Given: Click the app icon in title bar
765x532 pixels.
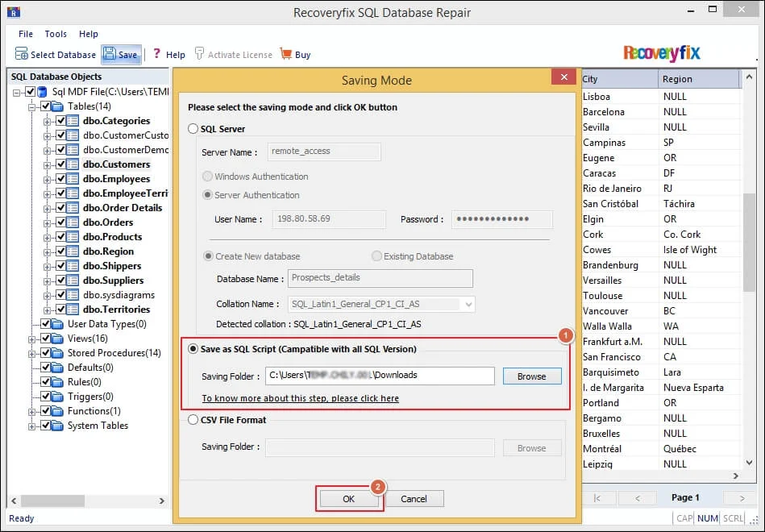Looking at the screenshot, I should (13, 12).
